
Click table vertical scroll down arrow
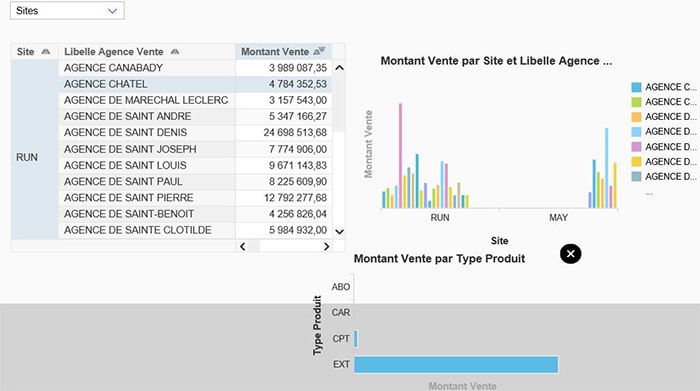[339, 232]
